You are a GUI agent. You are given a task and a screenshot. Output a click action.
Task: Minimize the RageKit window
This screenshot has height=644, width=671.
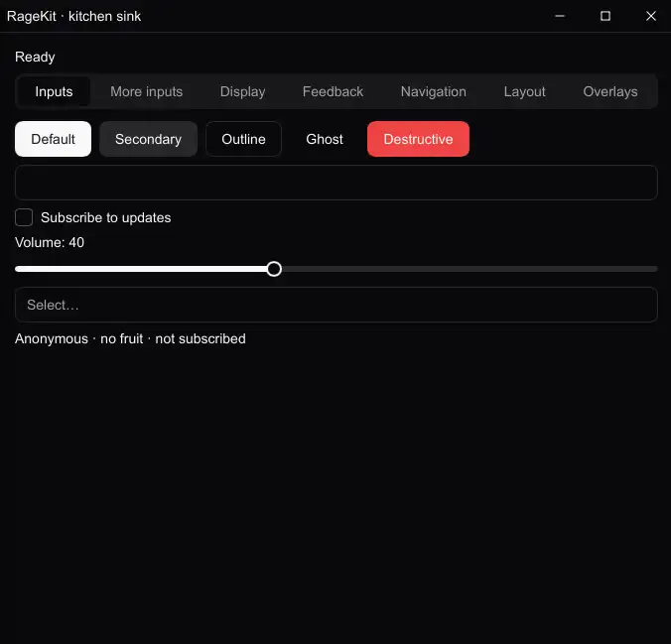560,16
